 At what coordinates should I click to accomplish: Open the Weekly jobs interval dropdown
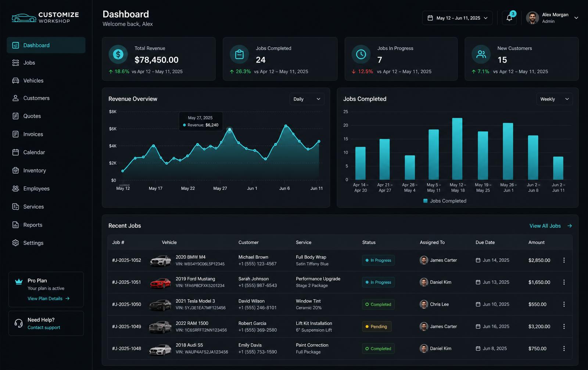click(x=555, y=99)
